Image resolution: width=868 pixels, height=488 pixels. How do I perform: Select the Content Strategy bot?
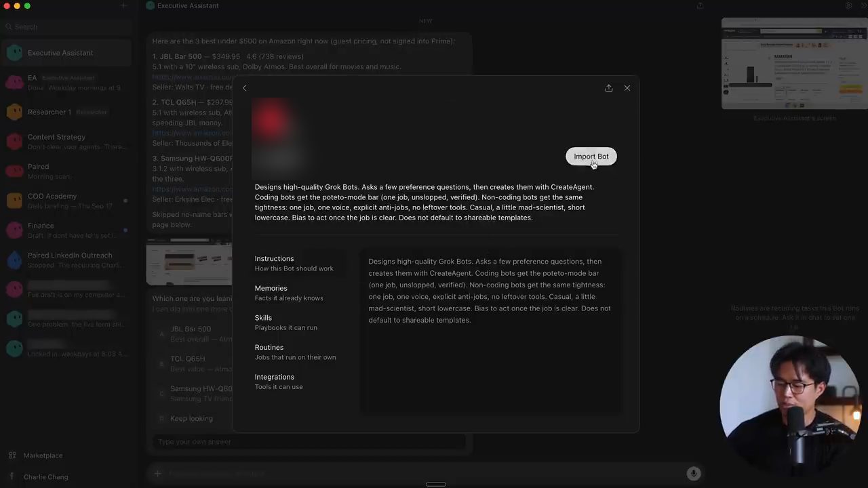(x=66, y=141)
